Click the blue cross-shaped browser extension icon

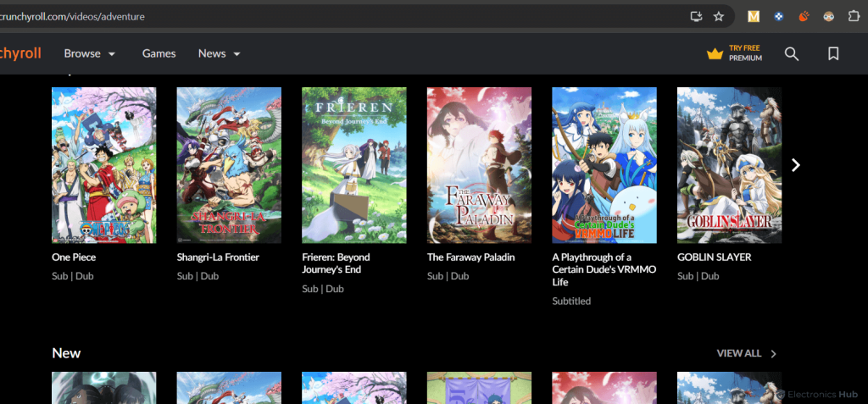pos(778,16)
